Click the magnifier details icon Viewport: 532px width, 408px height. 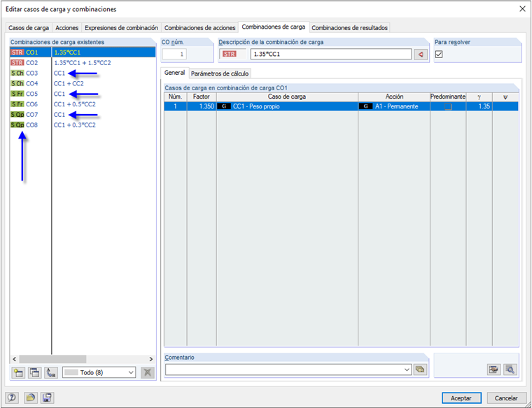[510, 370]
